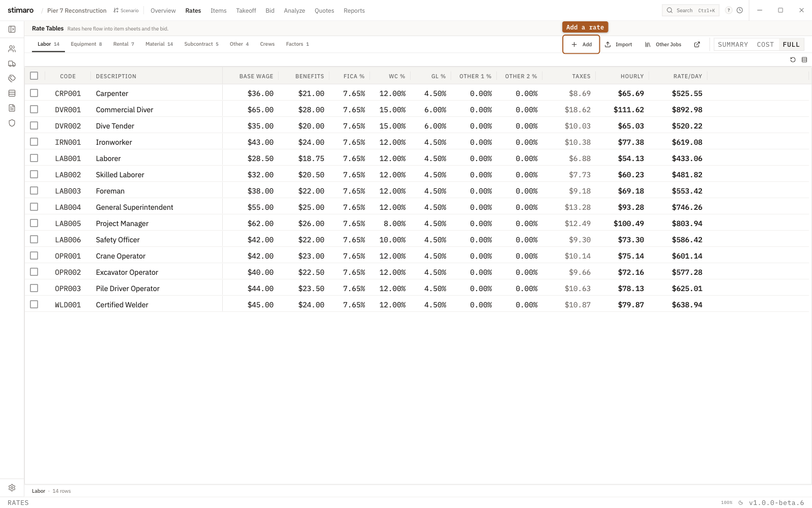Sort by the CODE column header
Viewport: 812px width, 508px height.
click(68, 76)
